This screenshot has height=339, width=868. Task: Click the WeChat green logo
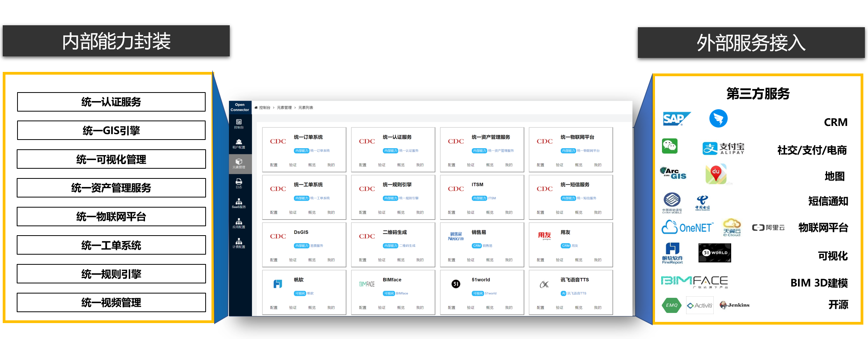click(x=670, y=146)
